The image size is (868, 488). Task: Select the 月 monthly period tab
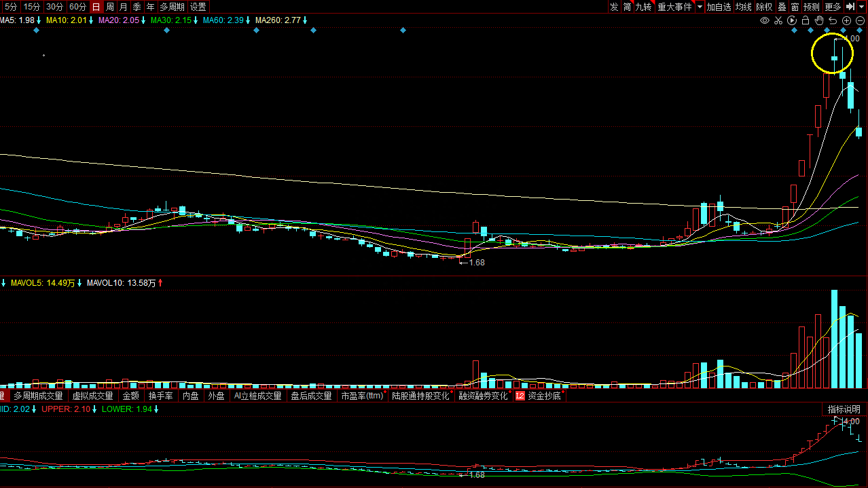click(123, 7)
